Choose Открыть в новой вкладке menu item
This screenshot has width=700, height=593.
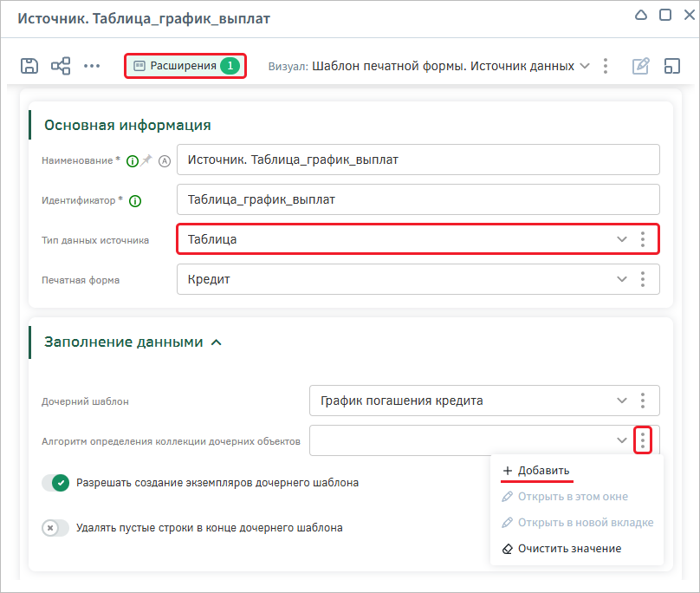tap(578, 523)
